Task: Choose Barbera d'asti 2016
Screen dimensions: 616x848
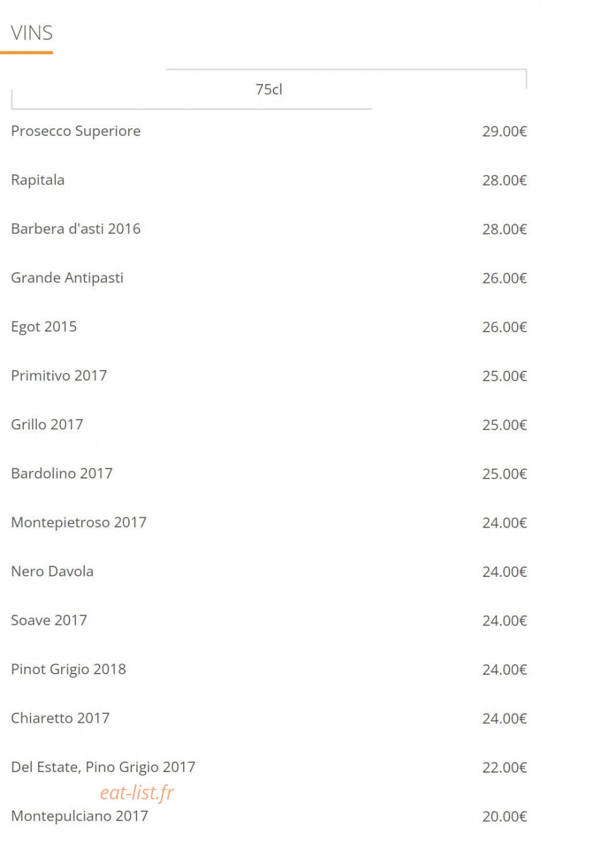Action: [76, 229]
